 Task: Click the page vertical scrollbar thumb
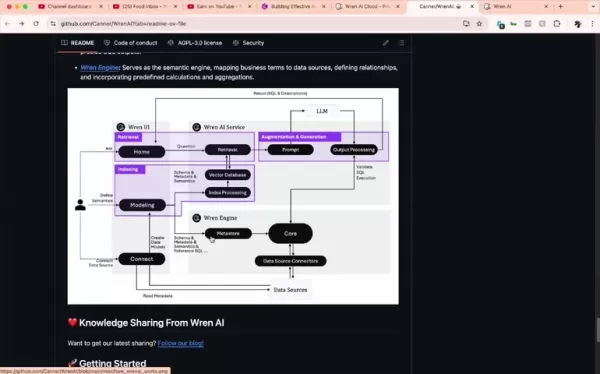tap(597, 330)
